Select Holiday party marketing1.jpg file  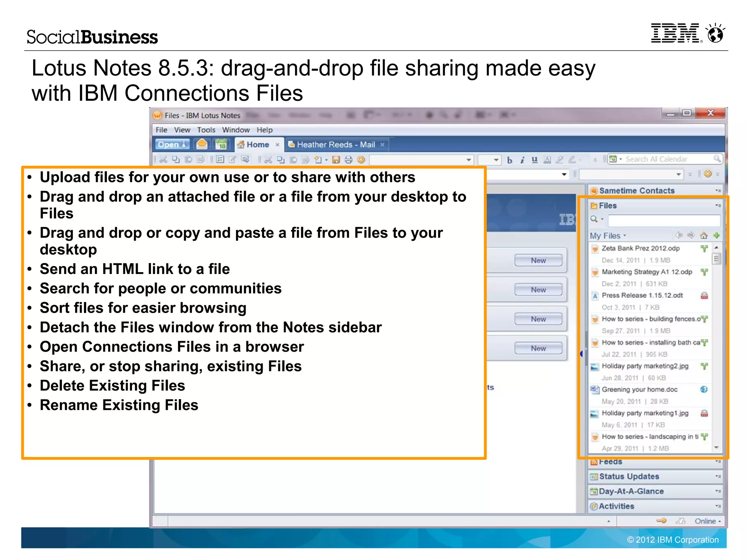pos(650,419)
